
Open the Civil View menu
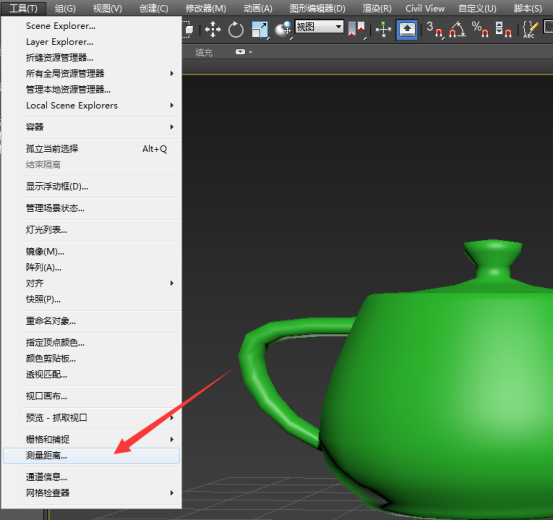[x=425, y=8]
